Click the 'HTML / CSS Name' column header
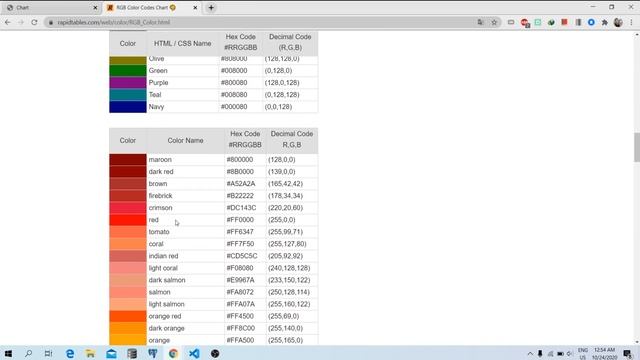This screenshot has width=640, height=360. pyautogui.click(x=182, y=43)
